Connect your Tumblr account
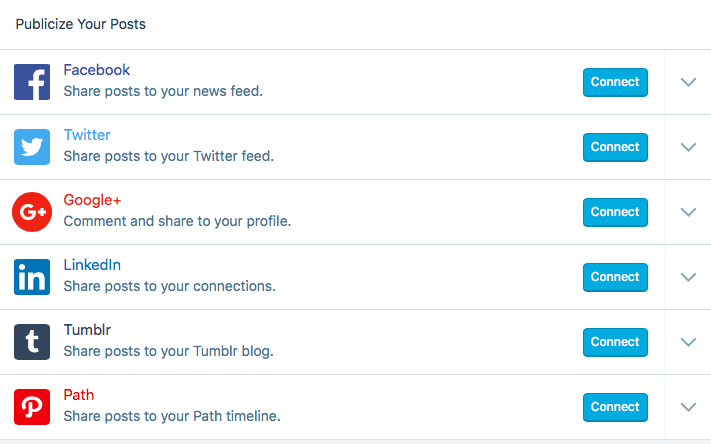 [x=615, y=342]
